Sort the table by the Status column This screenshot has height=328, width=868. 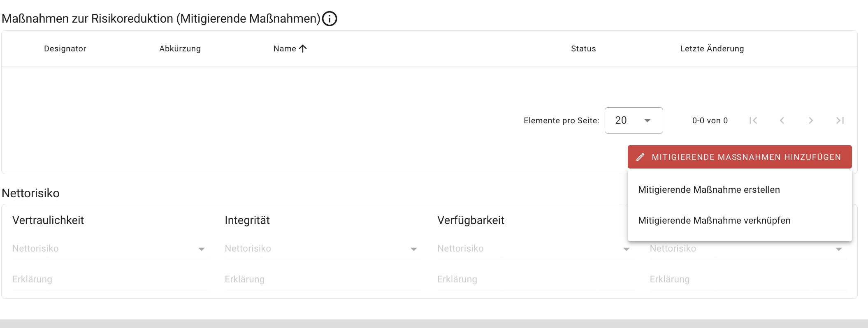(583, 49)
